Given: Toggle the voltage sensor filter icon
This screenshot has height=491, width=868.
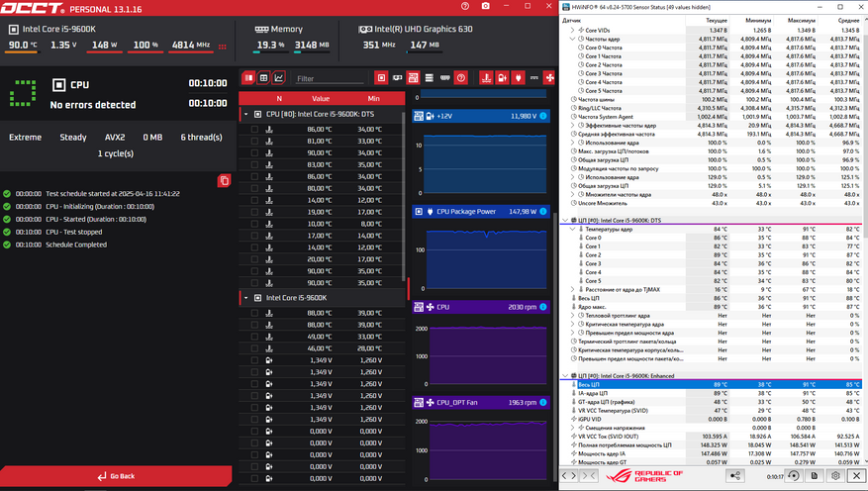Looking at the screenshot, I should [x=503, y=78].
